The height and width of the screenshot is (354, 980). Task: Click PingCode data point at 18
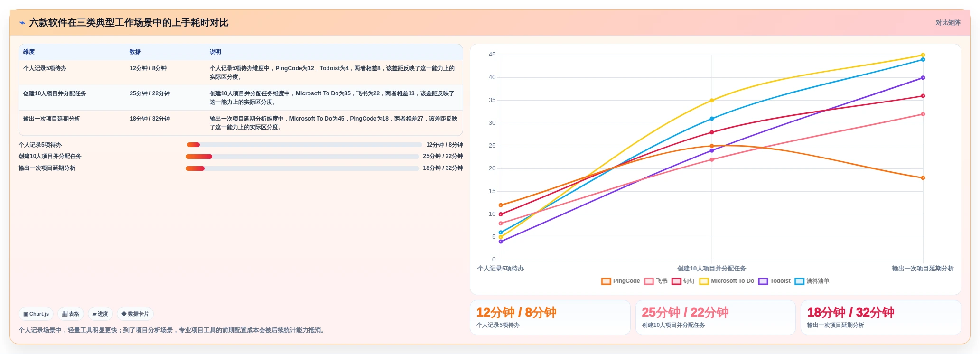point(923,178)
